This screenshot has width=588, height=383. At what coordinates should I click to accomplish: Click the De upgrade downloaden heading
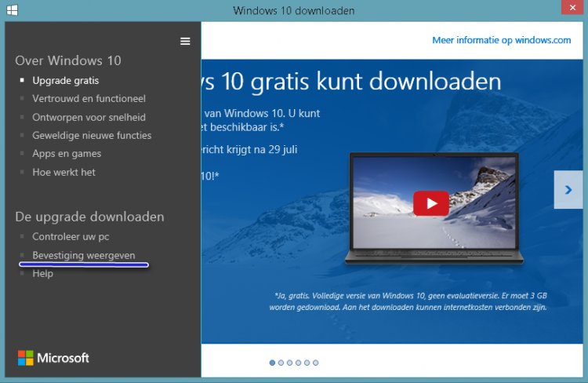point(89,217)
